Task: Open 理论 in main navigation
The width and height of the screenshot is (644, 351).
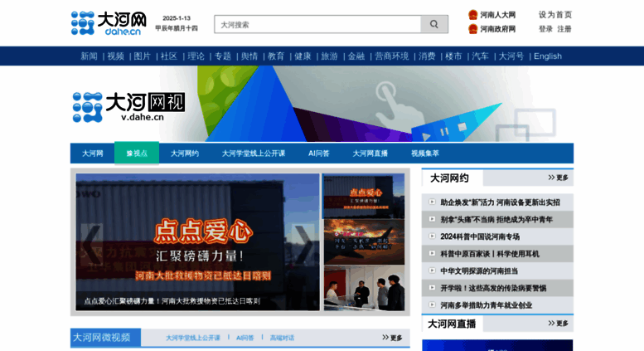Action: point(196,56)
